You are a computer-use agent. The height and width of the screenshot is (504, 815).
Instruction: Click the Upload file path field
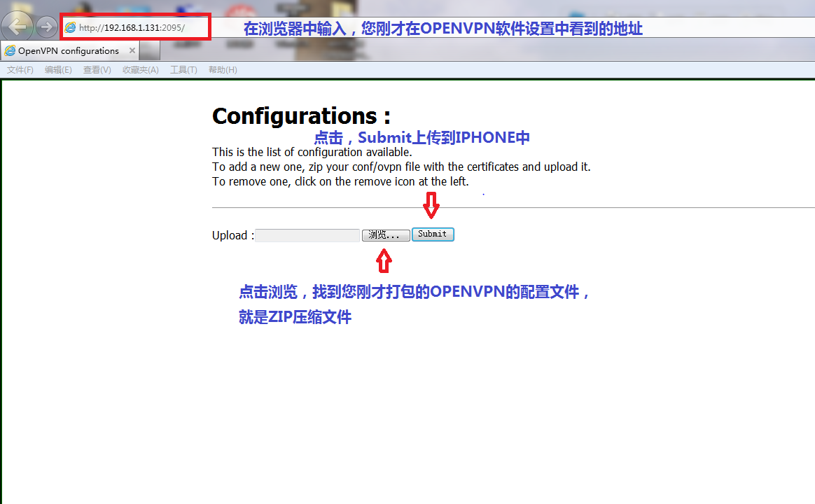[x=307, y=236]
